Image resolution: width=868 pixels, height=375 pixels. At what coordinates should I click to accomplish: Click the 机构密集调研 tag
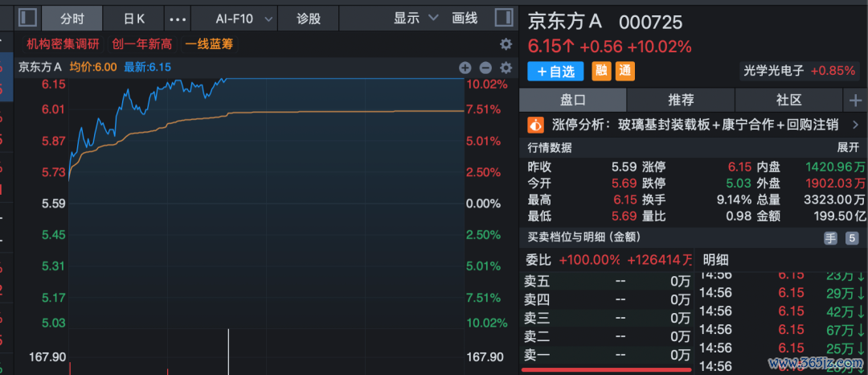(63, 44)
